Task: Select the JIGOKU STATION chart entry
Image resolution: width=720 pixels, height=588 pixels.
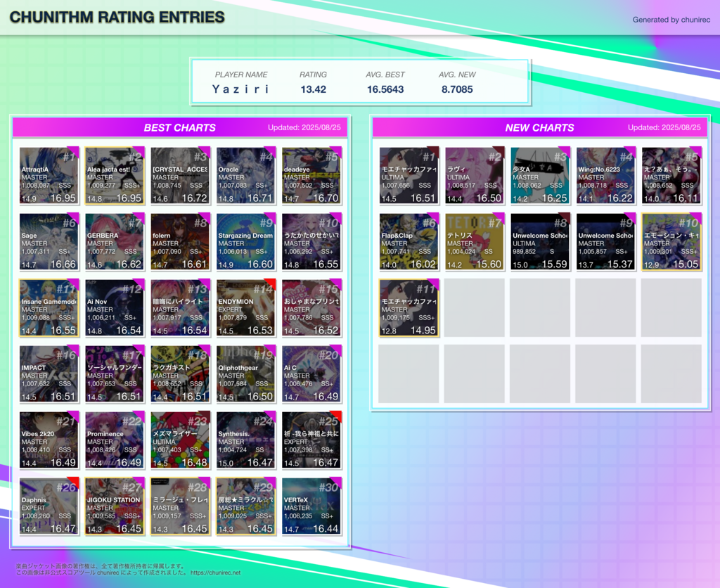Action: (115, 506)
